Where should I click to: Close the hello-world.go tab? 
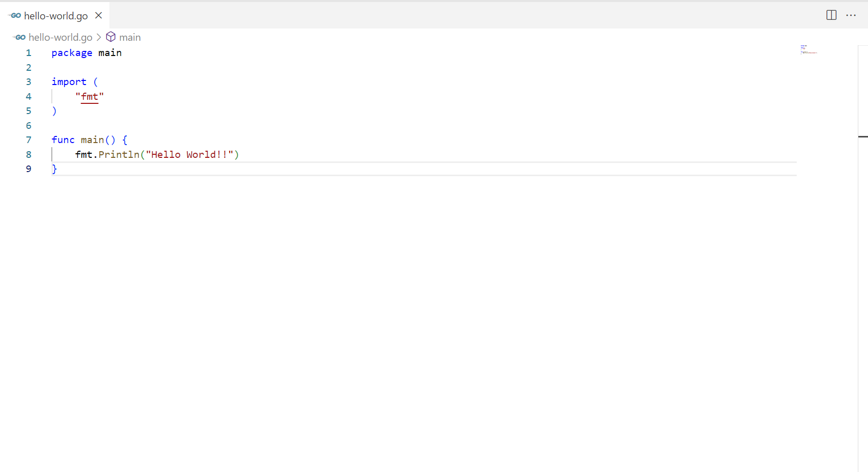pos(99,15)
